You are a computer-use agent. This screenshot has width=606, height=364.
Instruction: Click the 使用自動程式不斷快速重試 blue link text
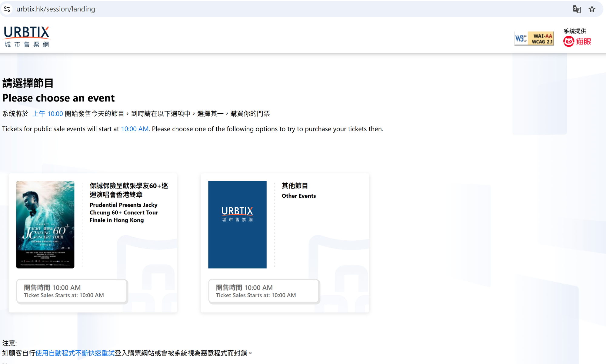coord(75,353)
